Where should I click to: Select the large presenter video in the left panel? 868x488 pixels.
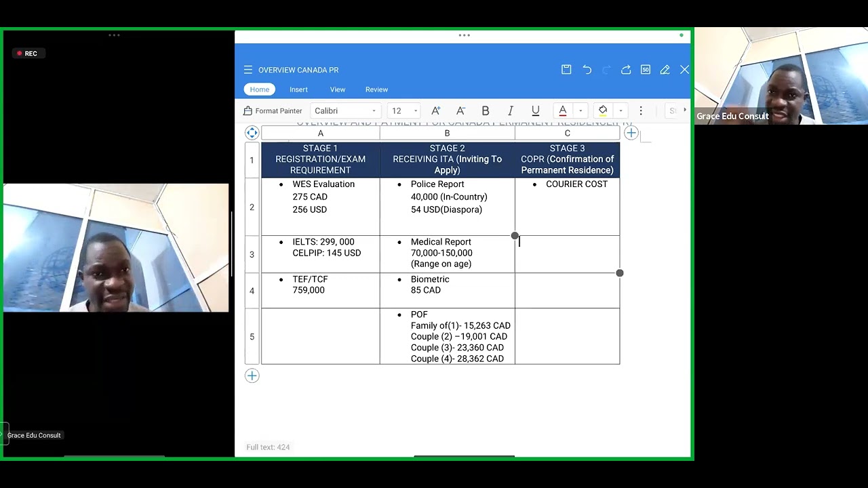point(116,247)
